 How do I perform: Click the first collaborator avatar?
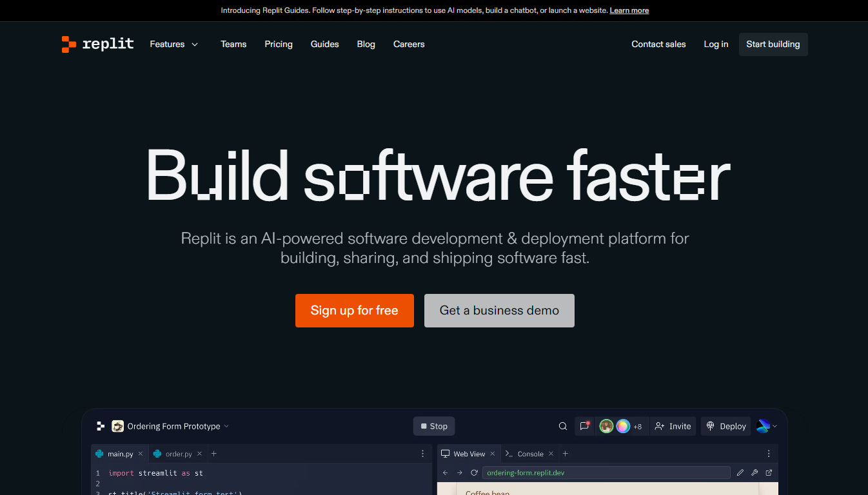coord(606,426)
